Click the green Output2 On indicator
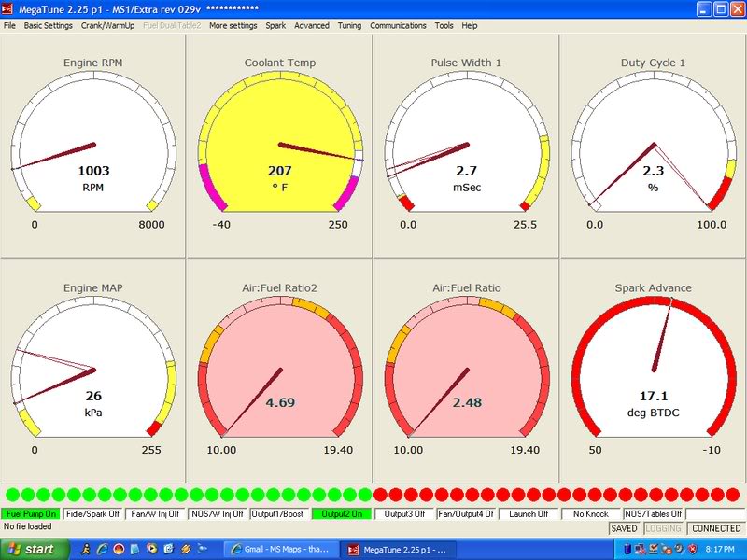The width and height of the screenshot is (747, 560). tap(342, 514)
